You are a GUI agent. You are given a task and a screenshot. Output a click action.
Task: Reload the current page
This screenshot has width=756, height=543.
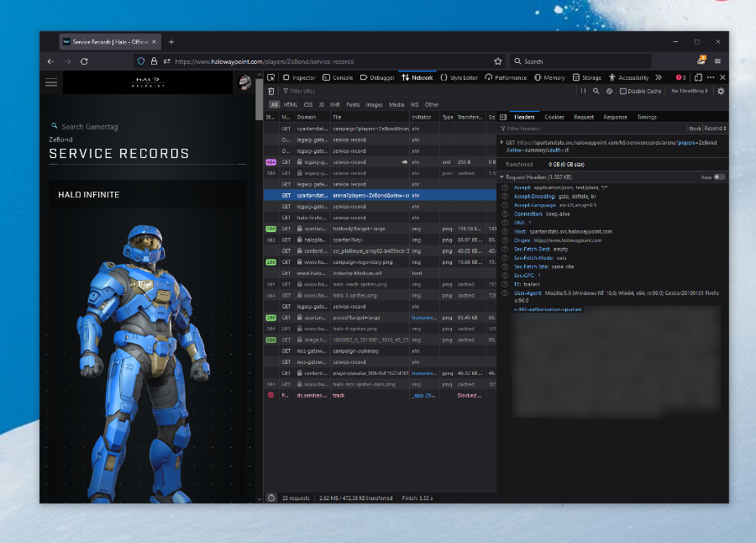(x=84, y=61)
